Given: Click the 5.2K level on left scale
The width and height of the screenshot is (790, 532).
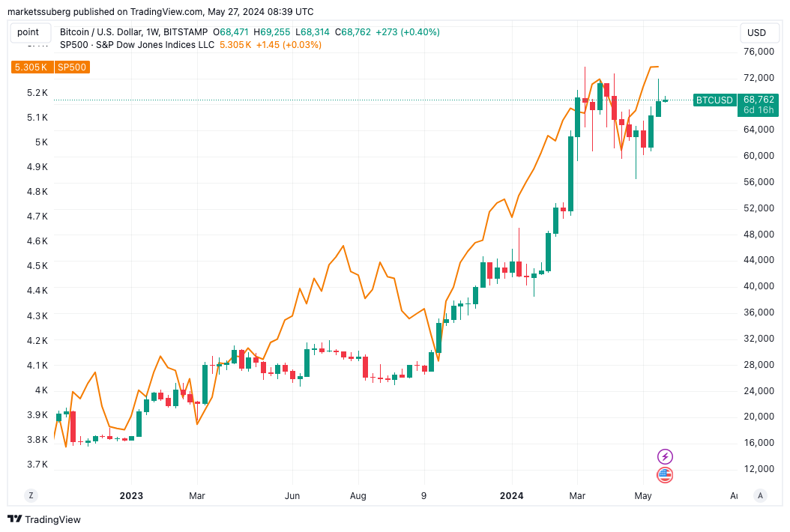Looking at the screenshot, I should tap(37, 93).
